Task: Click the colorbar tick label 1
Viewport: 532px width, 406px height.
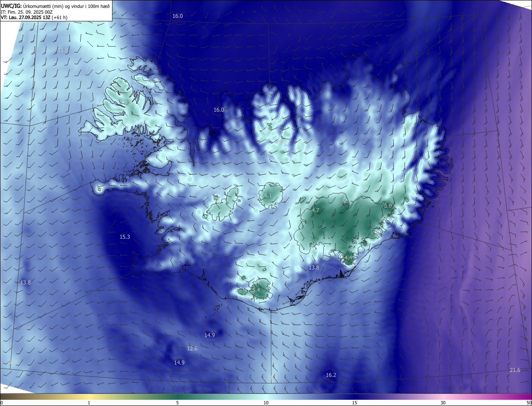Action: (89, 403)
